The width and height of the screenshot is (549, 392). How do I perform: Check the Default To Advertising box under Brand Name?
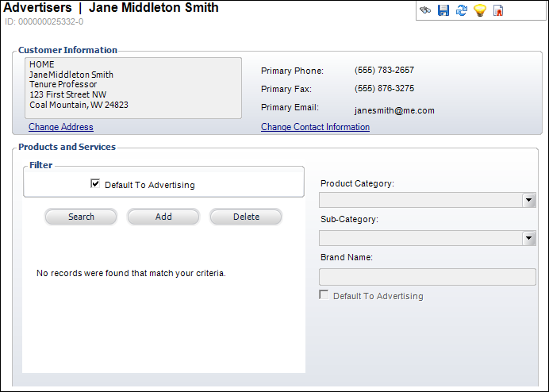(x=324, y=295)
